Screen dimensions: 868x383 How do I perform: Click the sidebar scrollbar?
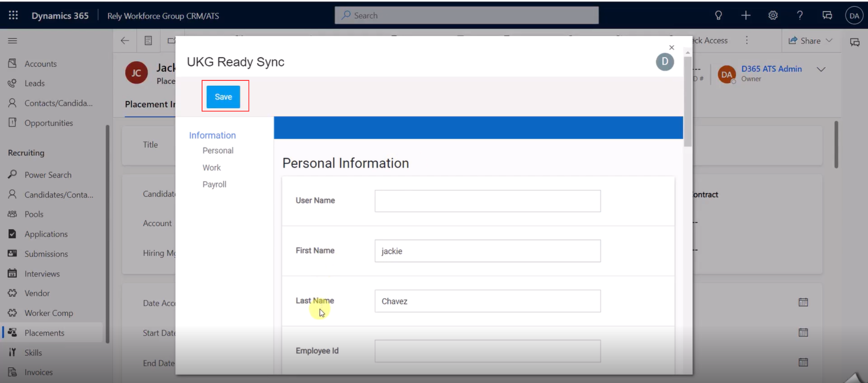pyautogui.click(x=108, y=234)
